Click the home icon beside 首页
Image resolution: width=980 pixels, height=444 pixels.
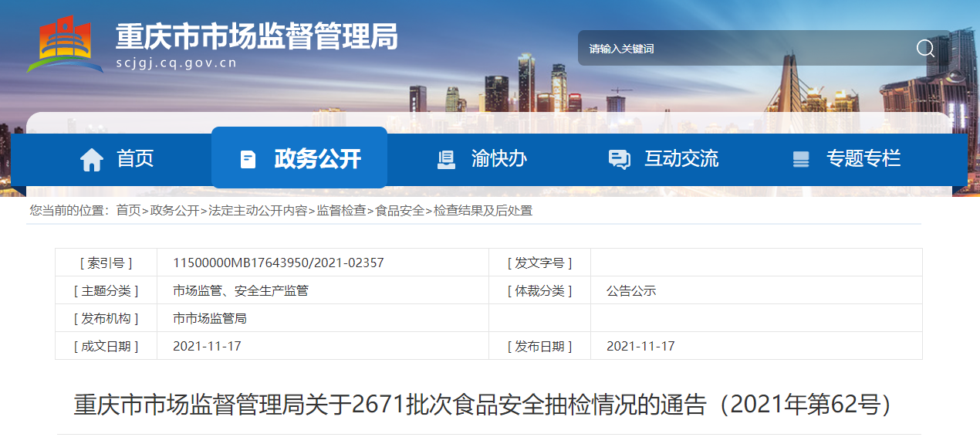click(92, 159)
